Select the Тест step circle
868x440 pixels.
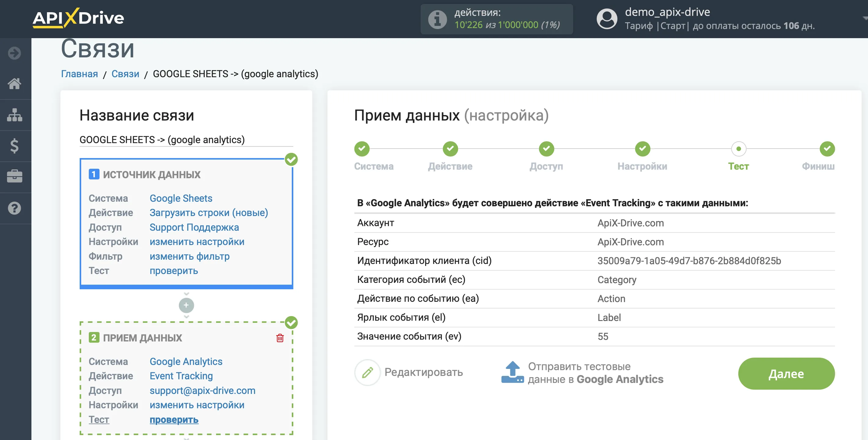click(739, 149)
